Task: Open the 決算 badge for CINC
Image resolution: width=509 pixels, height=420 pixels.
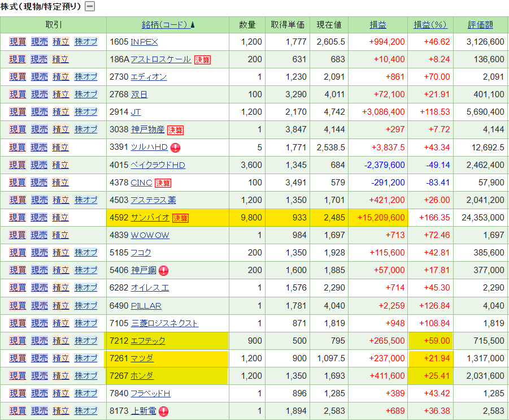Action: [163, 183]
